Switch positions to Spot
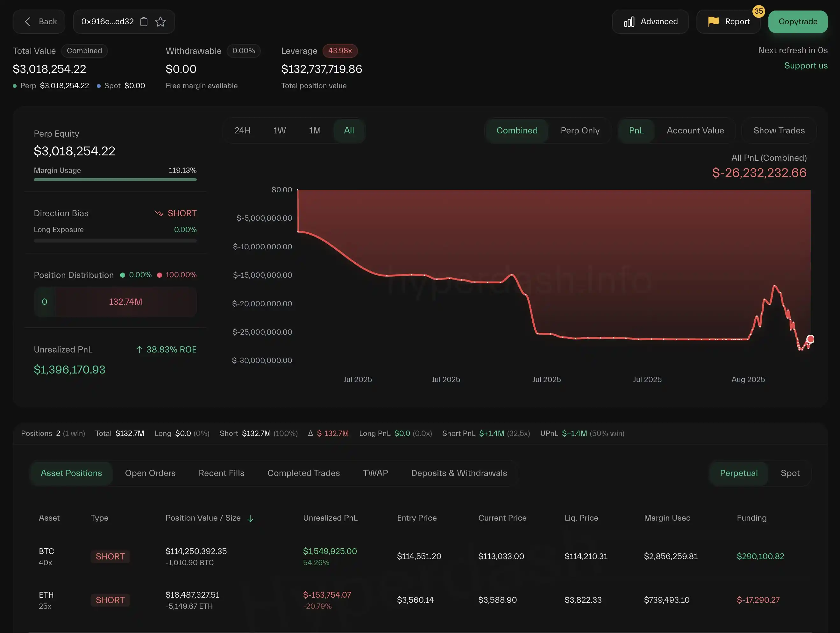 click(x=790, y=473)
